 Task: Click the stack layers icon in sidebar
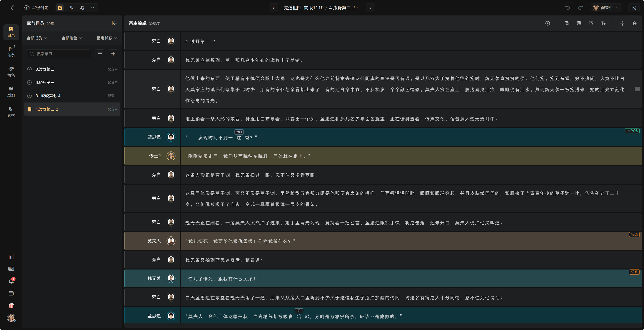click(x=11, y=293)
